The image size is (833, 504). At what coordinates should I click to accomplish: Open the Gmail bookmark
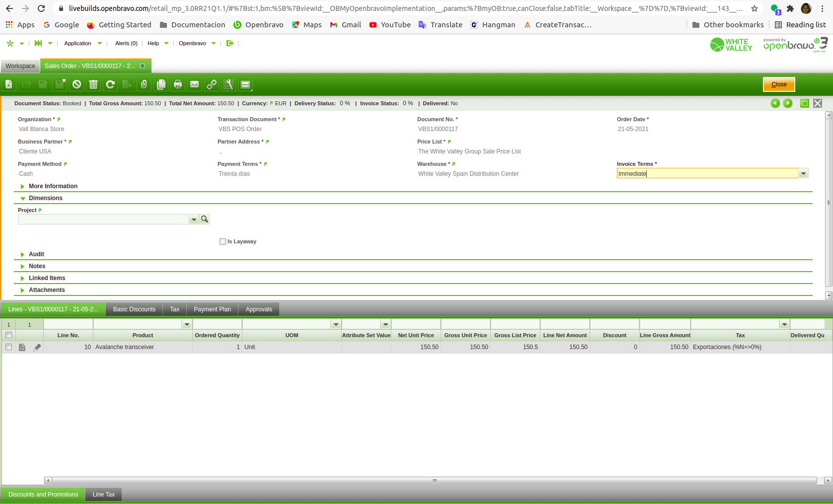(346, 25)
